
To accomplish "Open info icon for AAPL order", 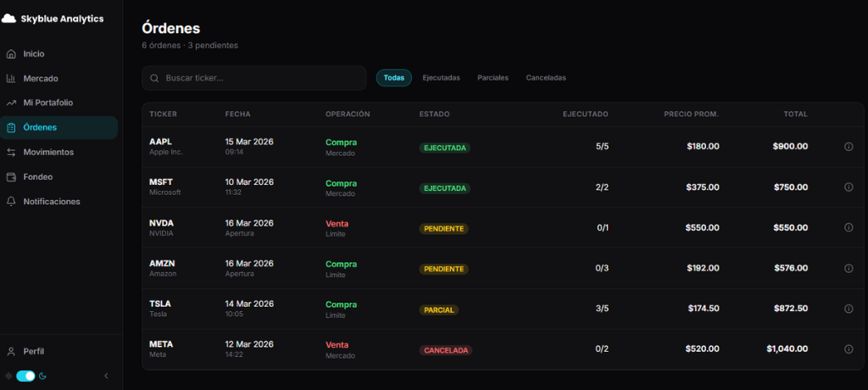I will pyautogui.click(x=849, y=146).
